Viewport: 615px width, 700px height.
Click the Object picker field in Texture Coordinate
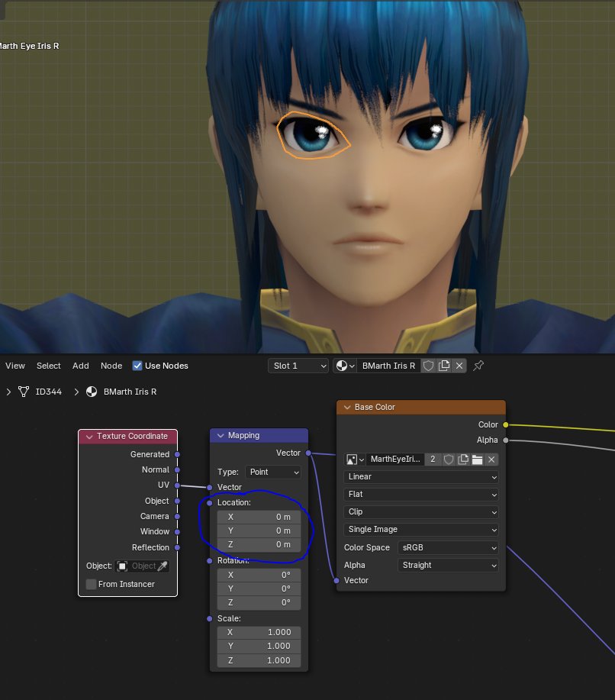[142, 566]
